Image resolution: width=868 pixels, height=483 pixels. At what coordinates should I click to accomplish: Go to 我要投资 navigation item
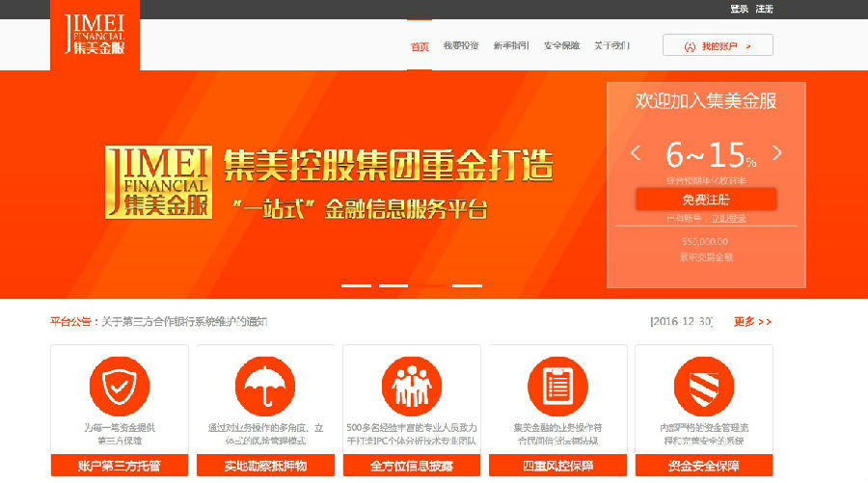coord(461,46)
